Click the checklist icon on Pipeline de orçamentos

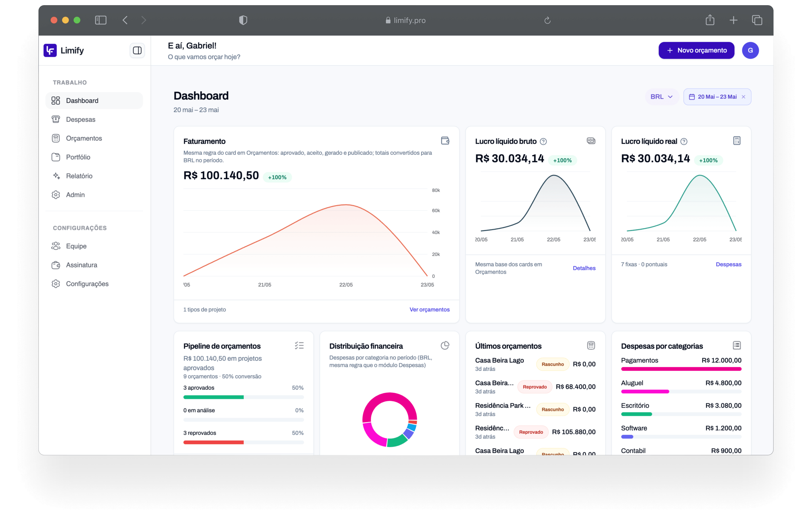pos(299,345)
